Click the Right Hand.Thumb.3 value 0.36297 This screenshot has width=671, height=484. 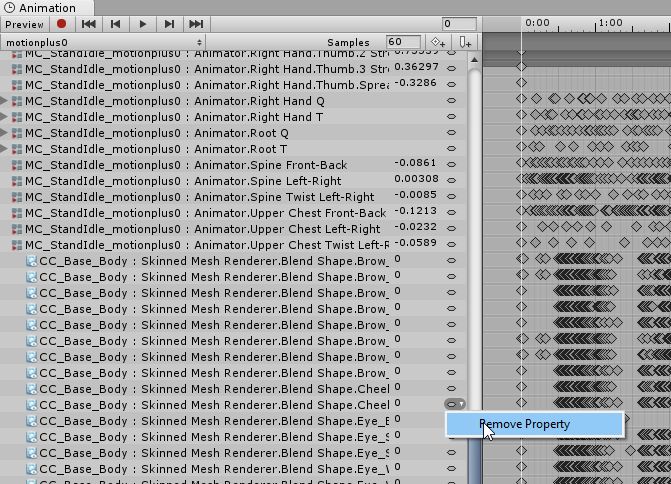416,67
